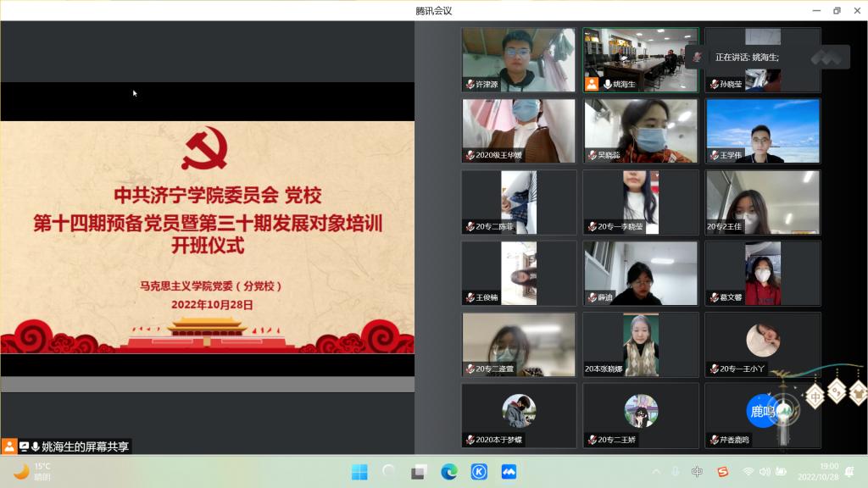Viewport: 868px width, 488px height.
Task: Click the Sogou input method tray icon
Action: tap(722, 472)
